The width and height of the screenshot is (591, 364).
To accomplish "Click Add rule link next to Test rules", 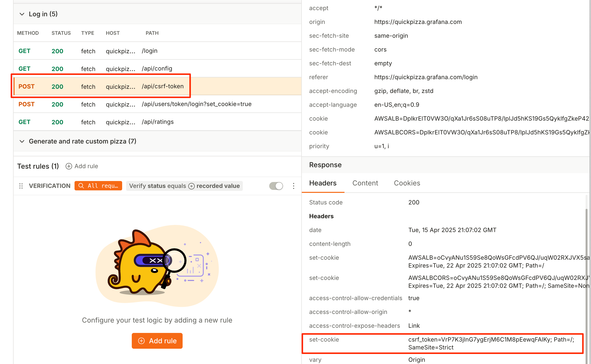I will click(x=86, y=166).
